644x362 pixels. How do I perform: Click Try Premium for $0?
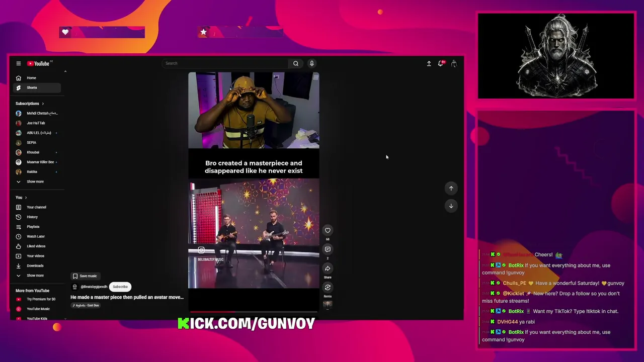pyautogui.click(x=38, y=299)
